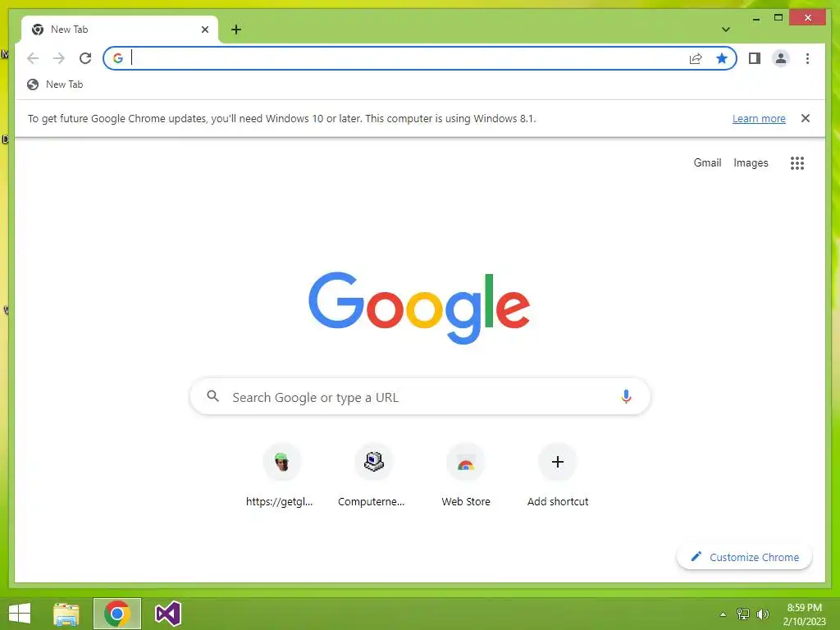Open File Explorer from the taskbar

(66, 614)
